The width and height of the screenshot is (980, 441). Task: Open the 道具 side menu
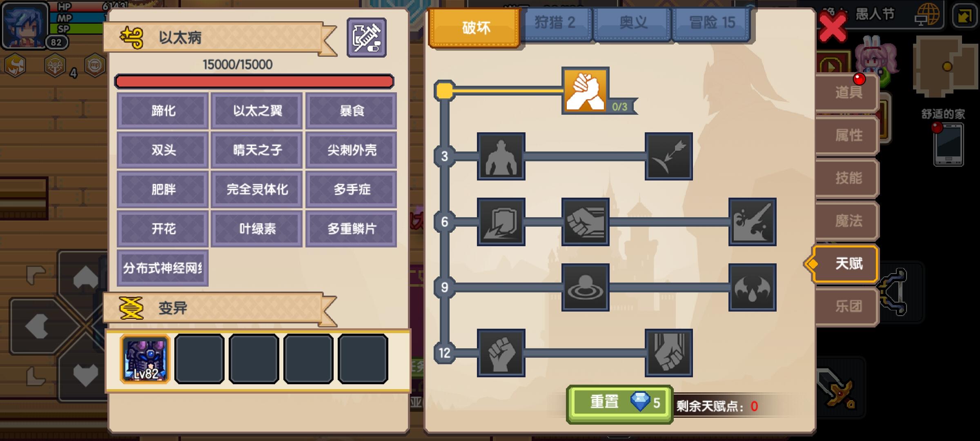(x=847, y=92)
